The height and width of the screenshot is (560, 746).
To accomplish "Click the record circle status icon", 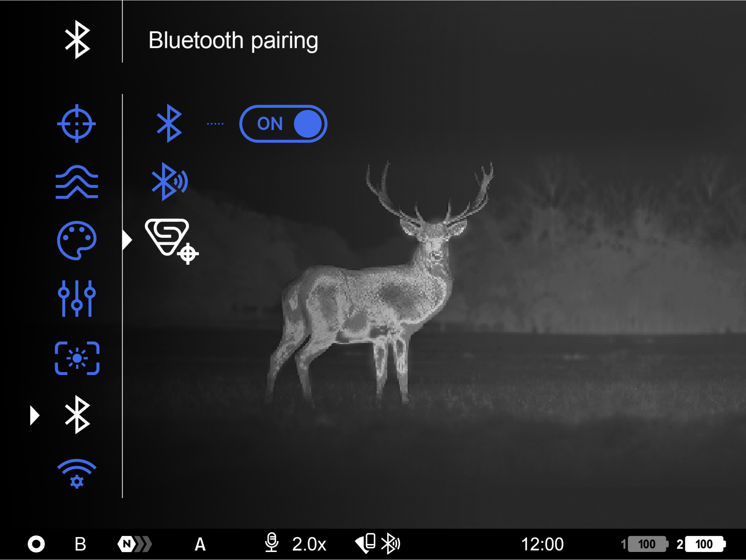I will (36, 544).
